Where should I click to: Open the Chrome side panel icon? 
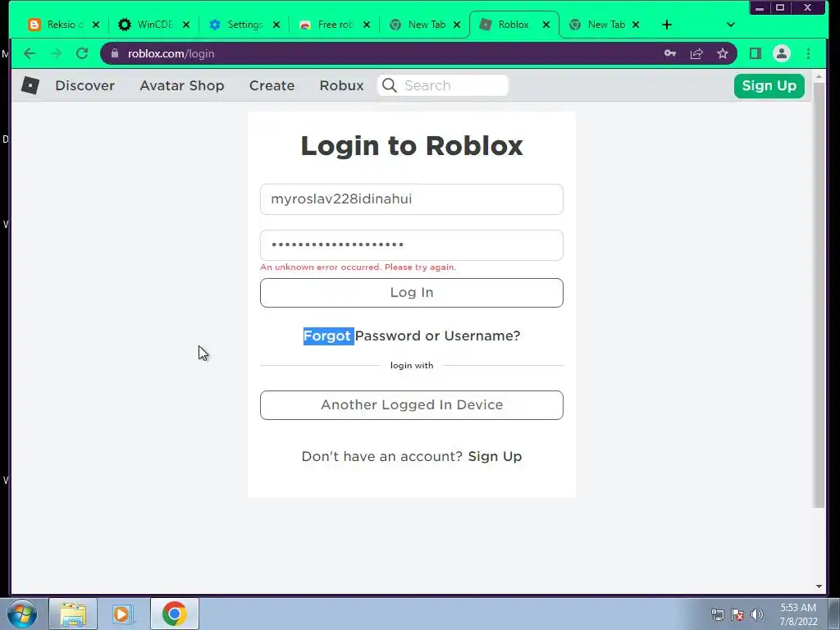(x=756, y=53)
